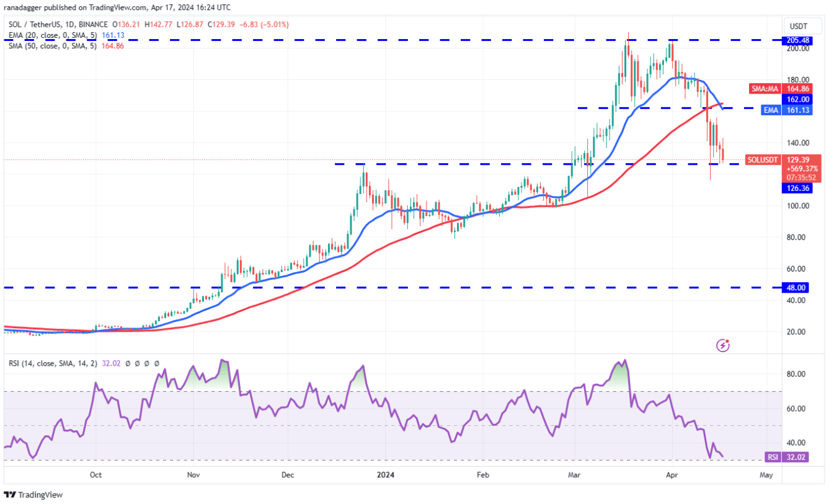Click the Mar date label
This screenshot has width=829, height=504.
575,475
